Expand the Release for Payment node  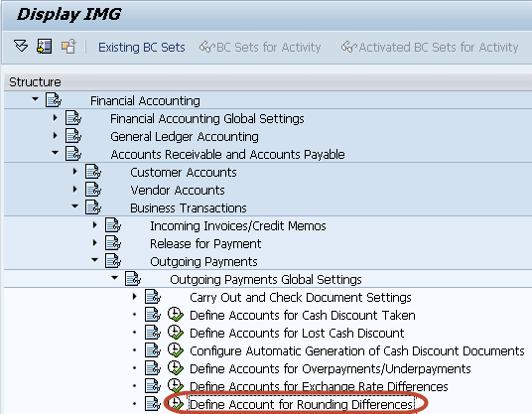[x=95, y=242]
